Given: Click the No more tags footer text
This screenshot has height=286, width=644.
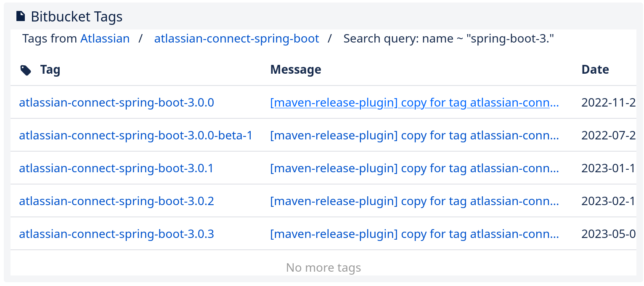Looking at the screenshot, I should 323,267.
